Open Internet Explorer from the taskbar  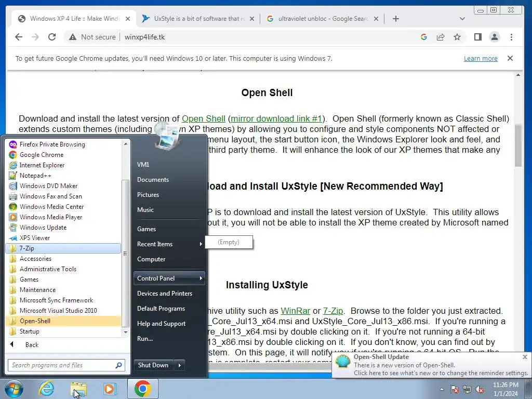pos(46,389)
